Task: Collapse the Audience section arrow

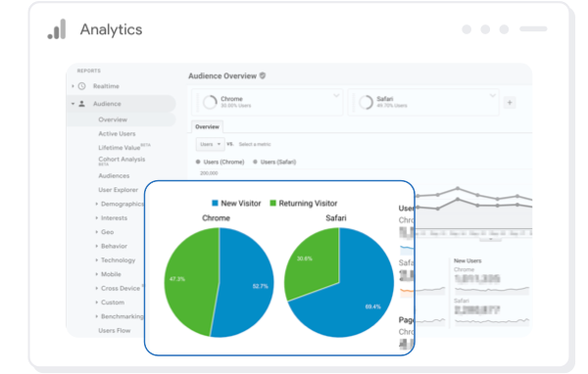Action: pyautogui.click(x=73, y=104)
